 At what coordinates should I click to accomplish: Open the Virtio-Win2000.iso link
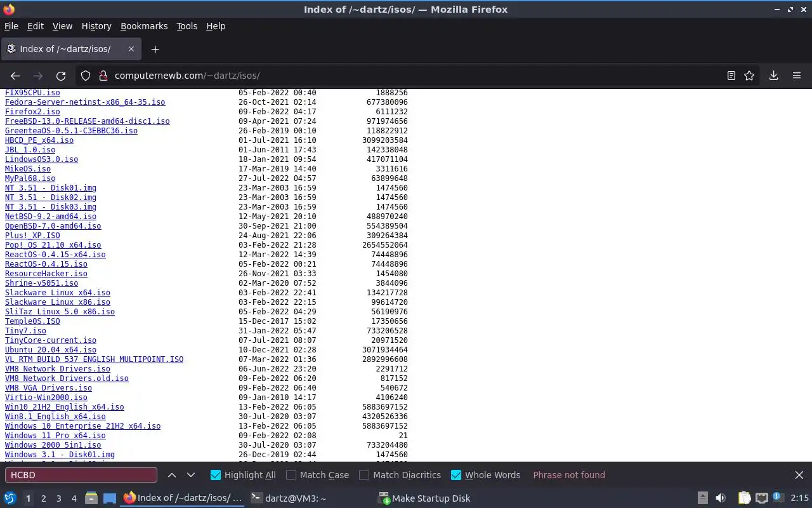click(x=46, y=398)
